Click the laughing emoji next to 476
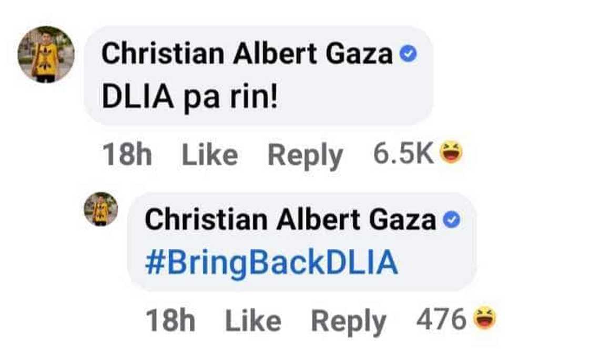Screen dimensions: 589x364 coord(484,319)
